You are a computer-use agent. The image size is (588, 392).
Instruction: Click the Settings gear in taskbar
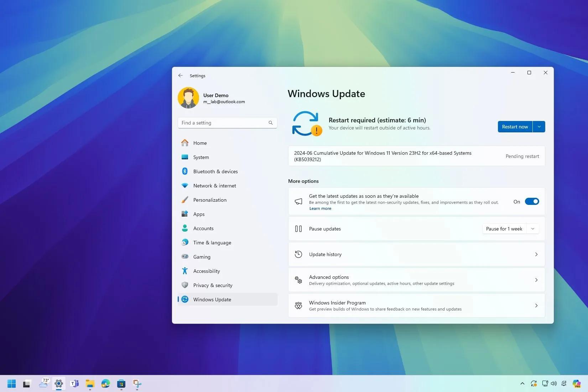click(59, 383)
